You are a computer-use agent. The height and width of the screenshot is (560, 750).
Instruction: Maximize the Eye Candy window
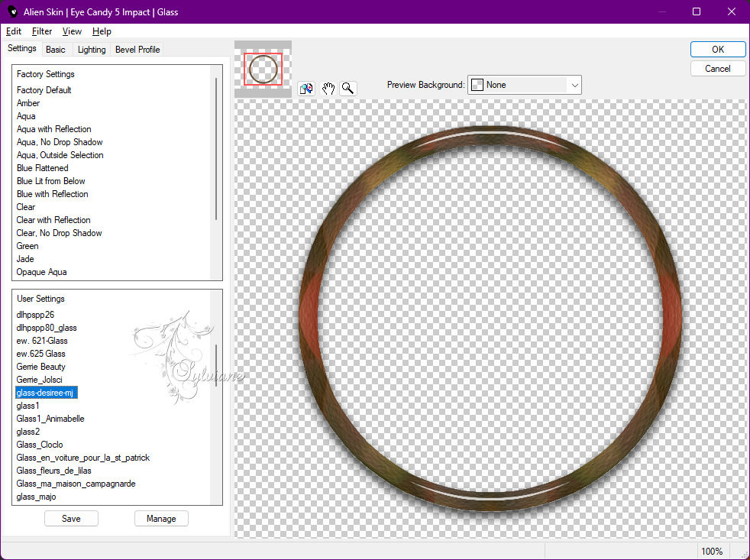[697, 11]
